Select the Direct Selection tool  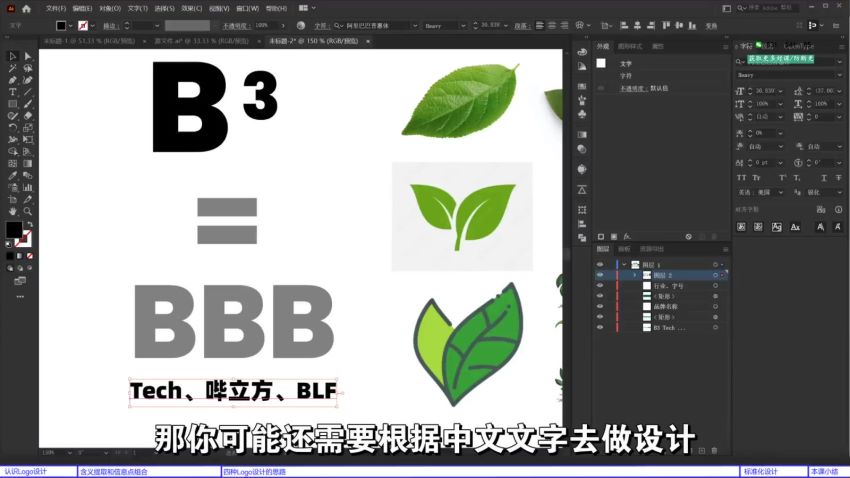28,56
